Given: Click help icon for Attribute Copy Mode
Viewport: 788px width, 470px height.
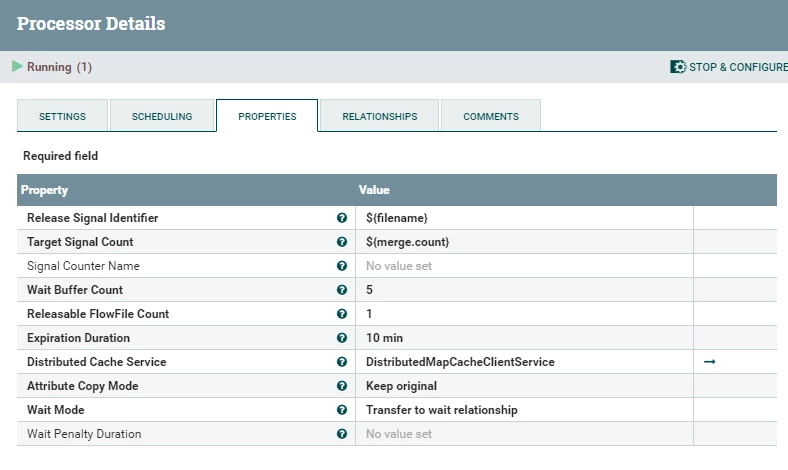Looking at the screenshot, I should (x=342, y=386).
